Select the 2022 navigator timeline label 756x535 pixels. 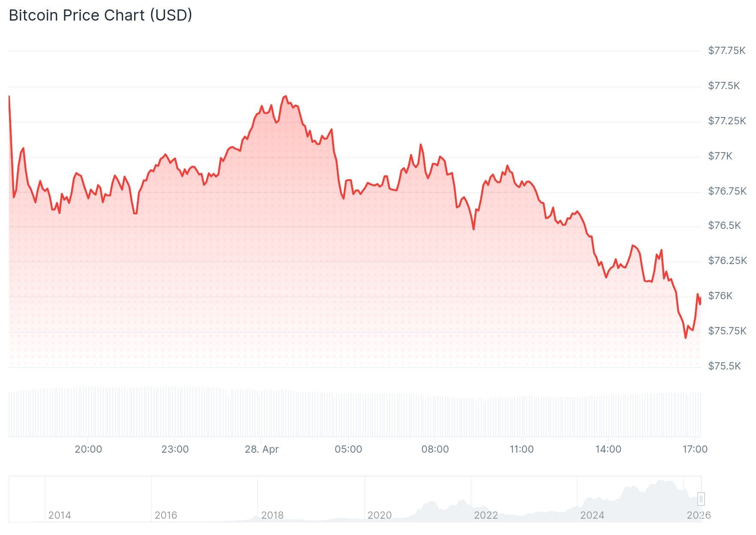486,515
